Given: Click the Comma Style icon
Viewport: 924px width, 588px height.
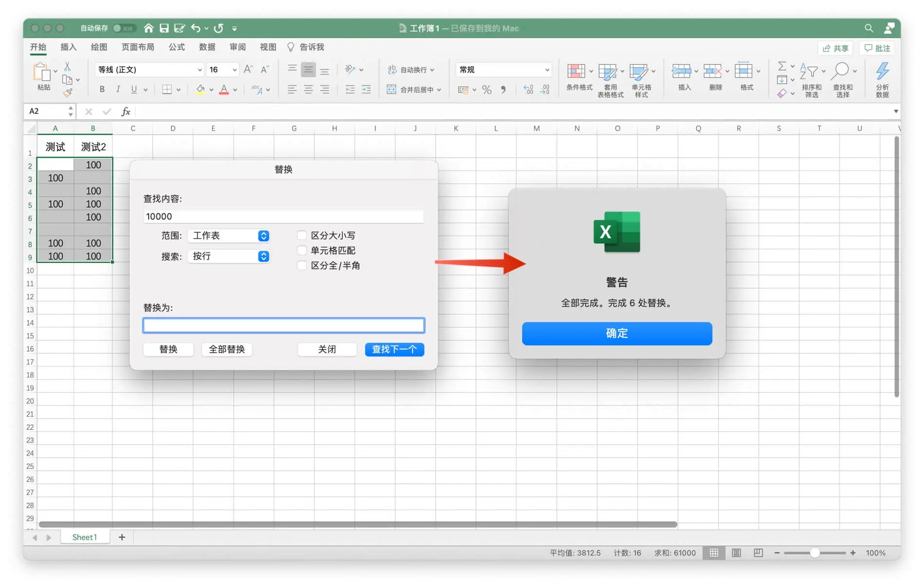Looking at the screenshot, I should click(503, 90).
